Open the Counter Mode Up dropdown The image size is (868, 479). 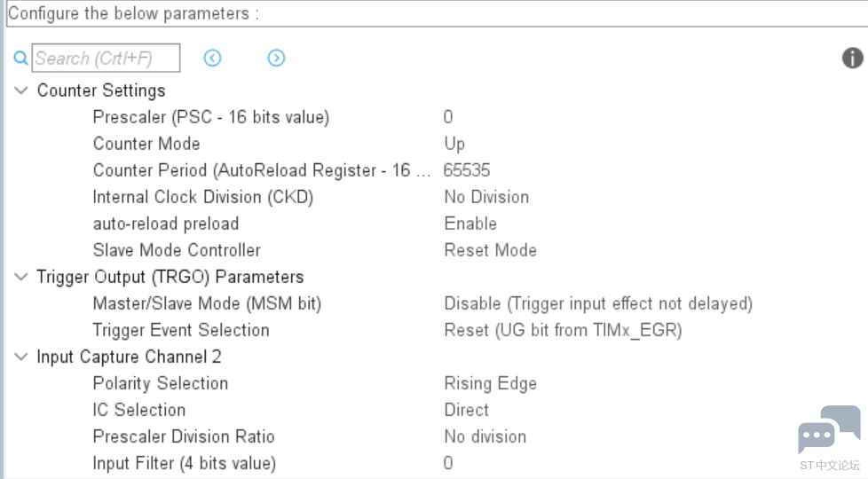(454, 144)
